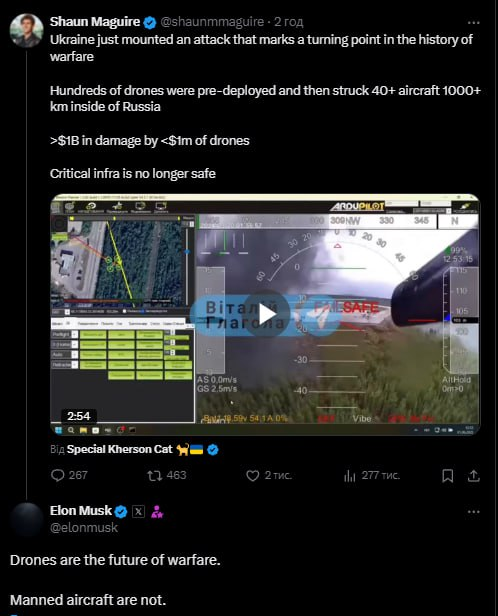Open the three-dot menu on Shaun's post
The width and height of the screenshot is (498, 616).
(x=474, y=23)
